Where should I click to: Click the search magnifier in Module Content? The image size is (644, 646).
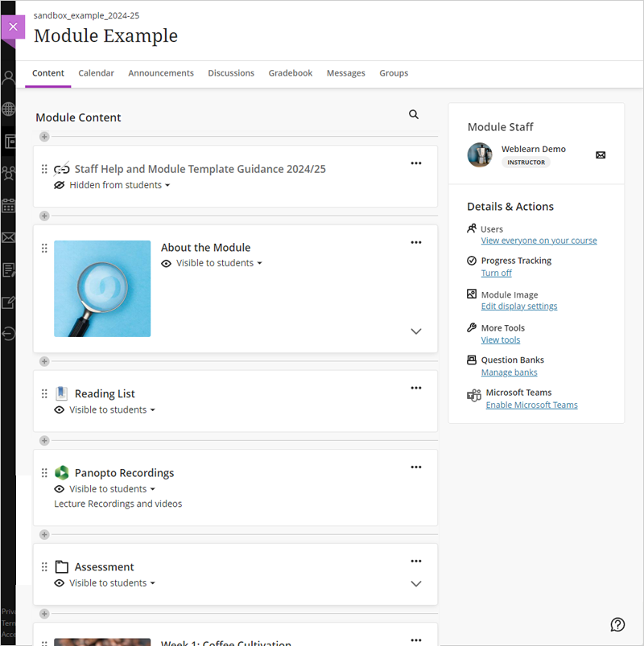point(414,114)
